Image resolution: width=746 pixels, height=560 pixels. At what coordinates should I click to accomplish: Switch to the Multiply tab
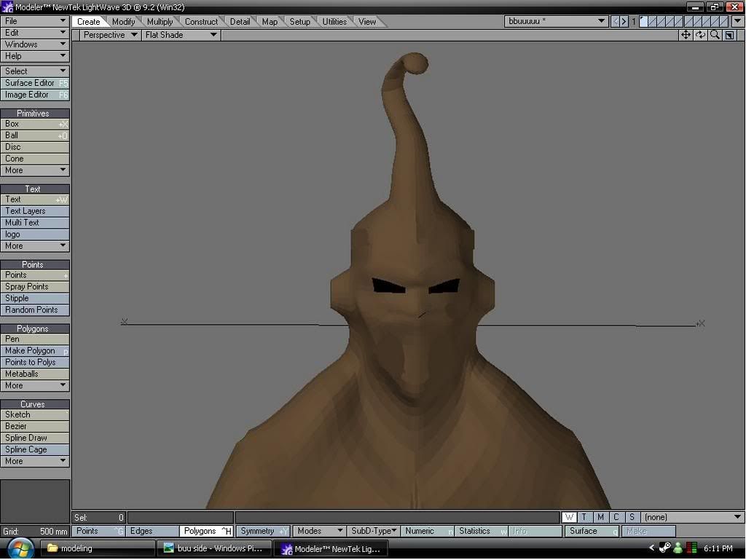click(160, 22)
